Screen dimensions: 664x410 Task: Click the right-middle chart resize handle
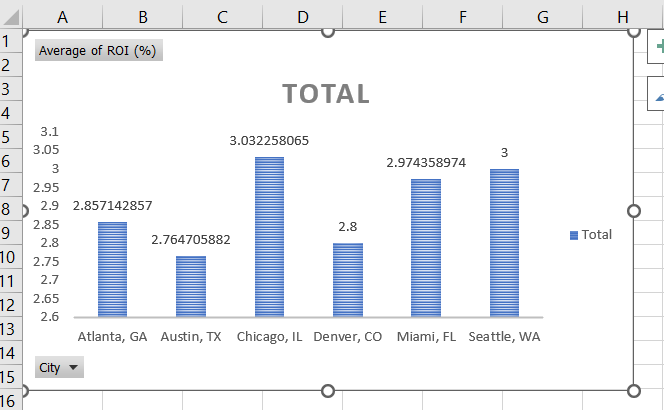tap(632, 210)
